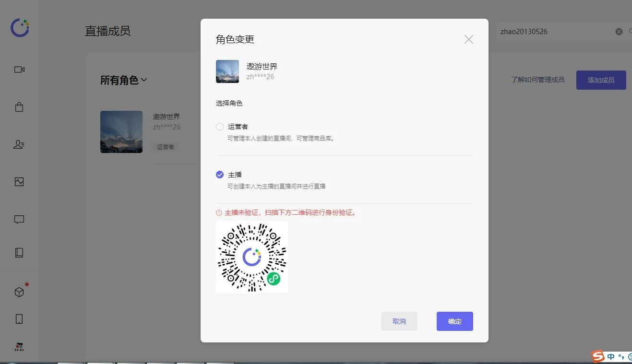This screenshot has height=364, width=632.
Task: Open the cube icon with red dot
Action: coord(19,292)
